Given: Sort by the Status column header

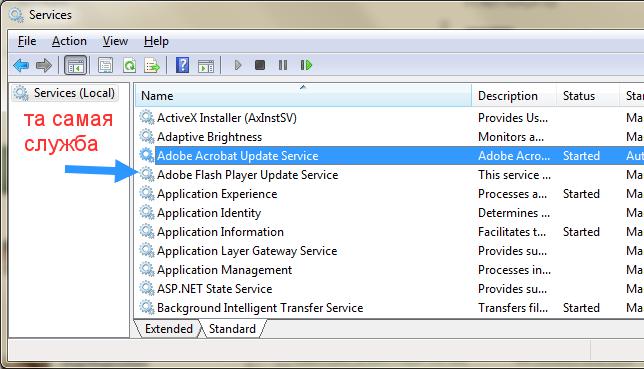Looking at the screenshot, I should [588, 96].
